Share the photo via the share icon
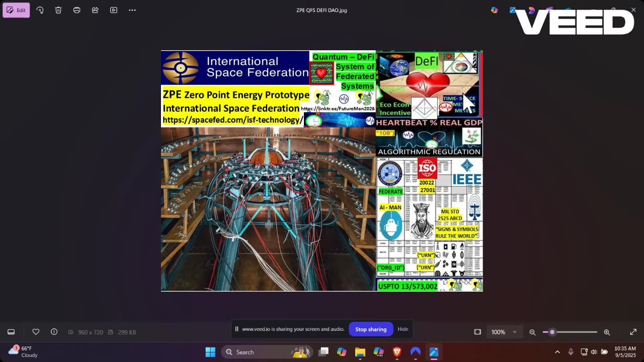The image size is (644, 362). 95,10
